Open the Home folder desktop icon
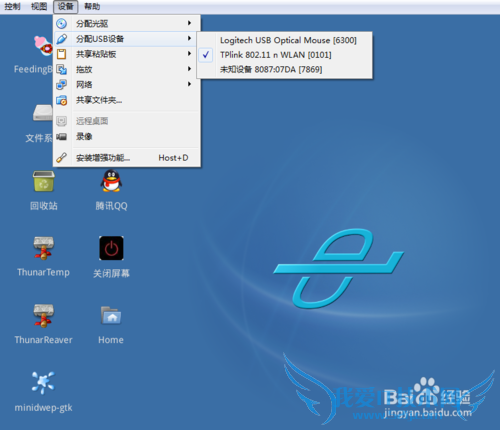500x430 pixels. click(111, 316)
